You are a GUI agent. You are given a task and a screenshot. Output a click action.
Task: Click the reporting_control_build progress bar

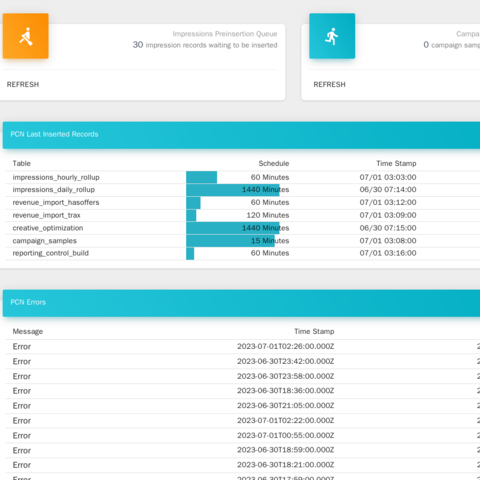pos(190,253)
